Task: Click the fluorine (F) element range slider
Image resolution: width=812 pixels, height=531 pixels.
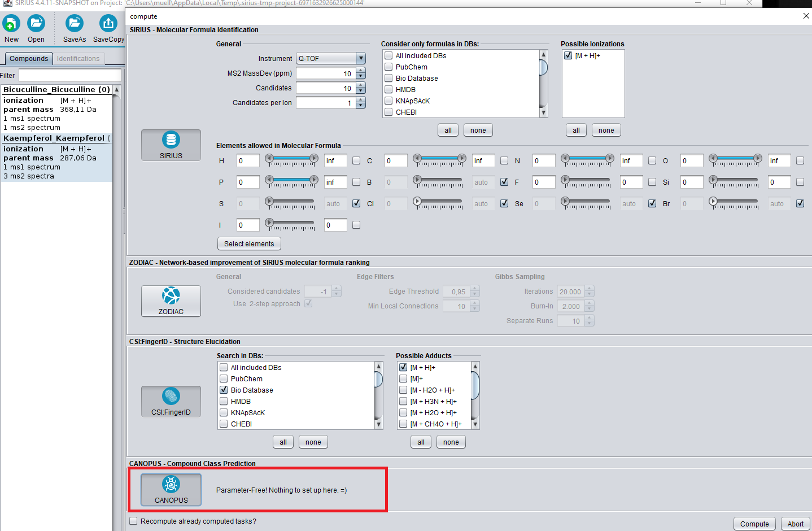Action: click(x=588, y=182)
